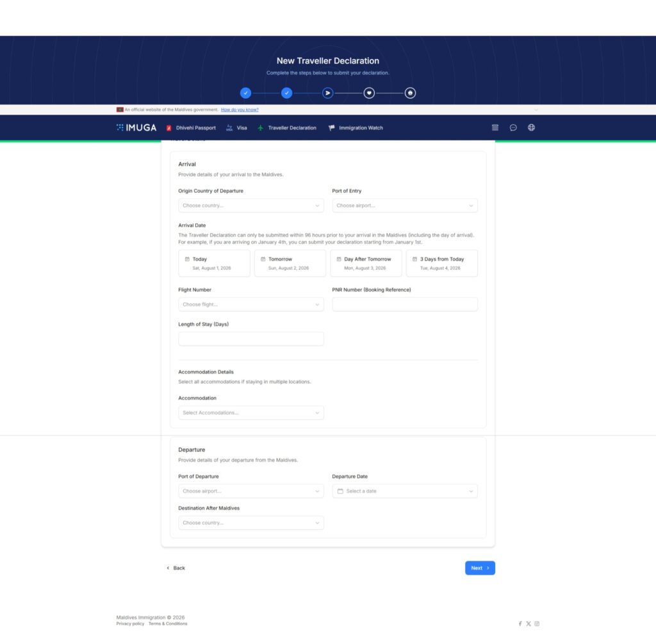Open the globe language icon

point(531,128)
